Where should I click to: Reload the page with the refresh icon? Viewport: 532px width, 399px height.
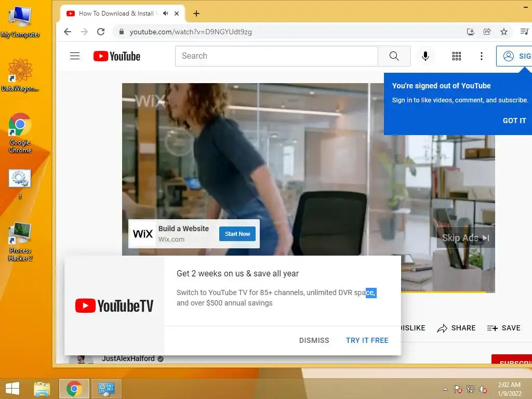click(x=101, y=32)
